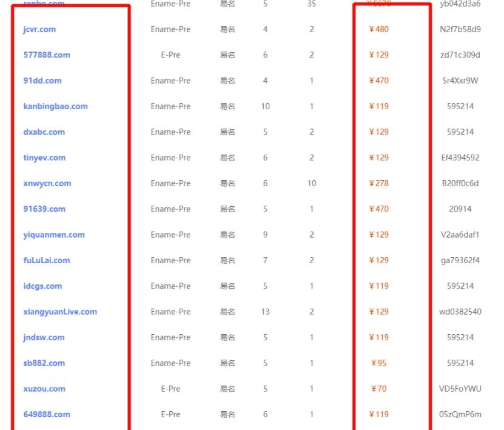504x430 pixels.
Task: Select the ¥278 price for xnwycn.com
Action: 378,184
